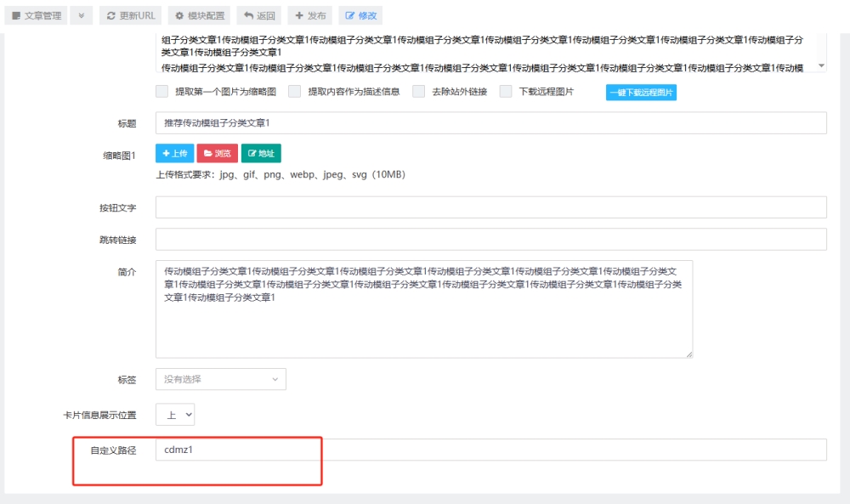
Task: Click the 更新URL toolbar button
Action: coord(131,15)
